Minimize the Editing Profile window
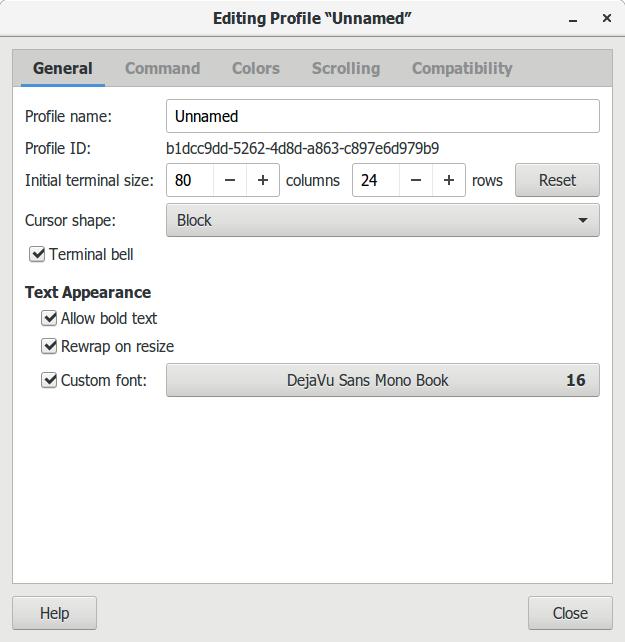This screenshot has height=642, width=625. pyautogui.click(x=573, y=19)
